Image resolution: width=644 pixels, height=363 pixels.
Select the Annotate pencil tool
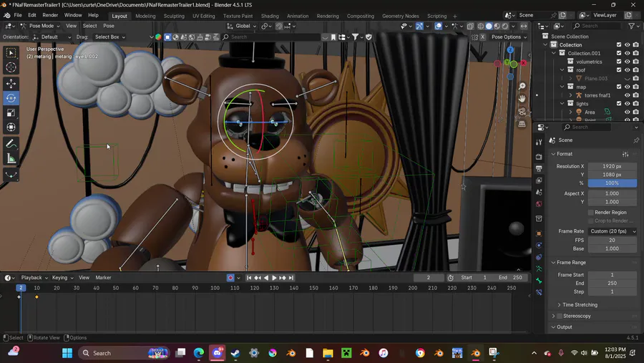tap(11, 144)
